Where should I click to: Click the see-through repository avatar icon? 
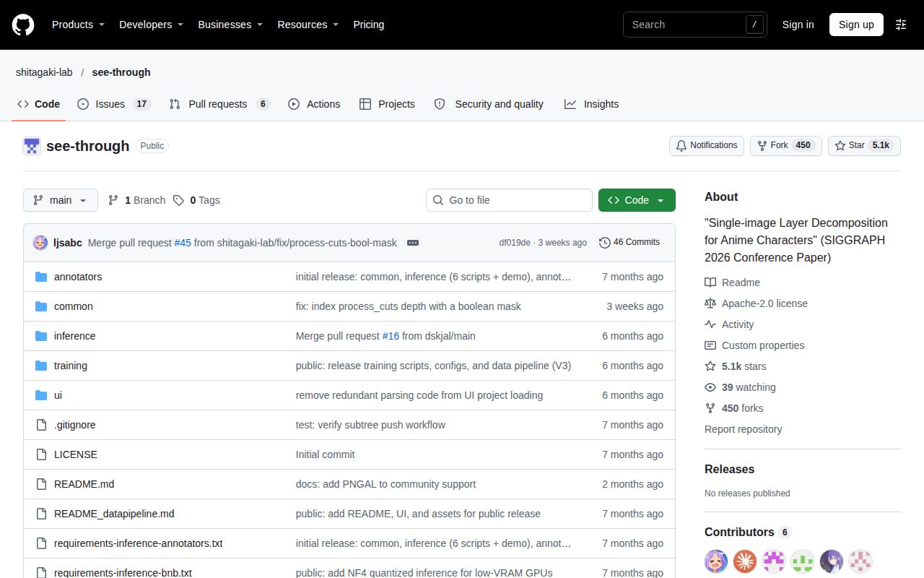tap(32, 146)
